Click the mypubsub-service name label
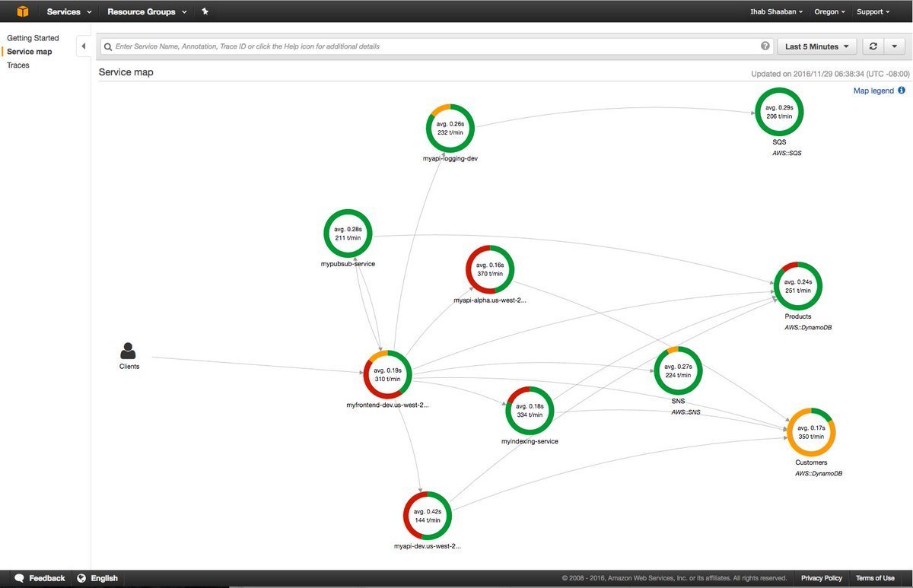913x588 pixels. coord(348,264)
